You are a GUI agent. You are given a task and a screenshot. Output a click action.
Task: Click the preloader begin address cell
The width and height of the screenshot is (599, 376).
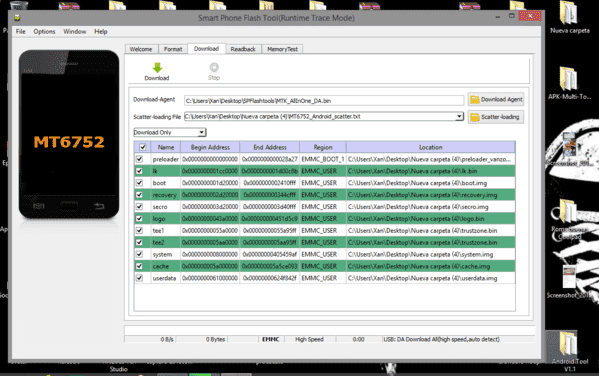210,159
